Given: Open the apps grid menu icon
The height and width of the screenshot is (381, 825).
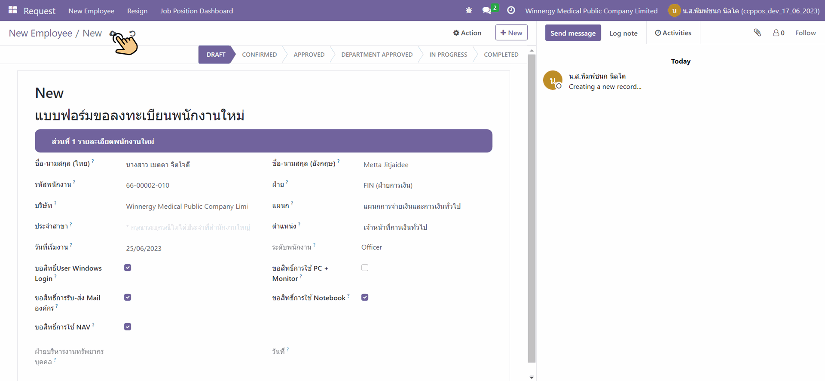Looking at the screenshot, I should point(13,10).
